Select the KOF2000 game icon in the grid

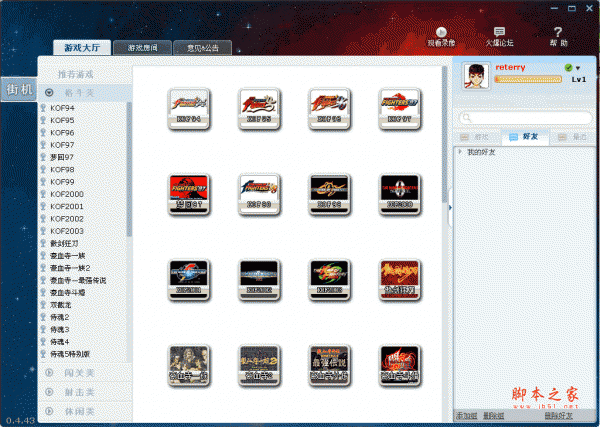click(399, 194)
